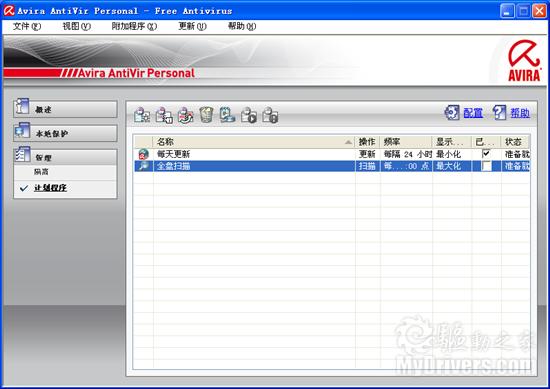Expand the 本地保护 sidebar section
This screenshot has width=550, height=389.
pyautogui.click(x=65, y=133)
